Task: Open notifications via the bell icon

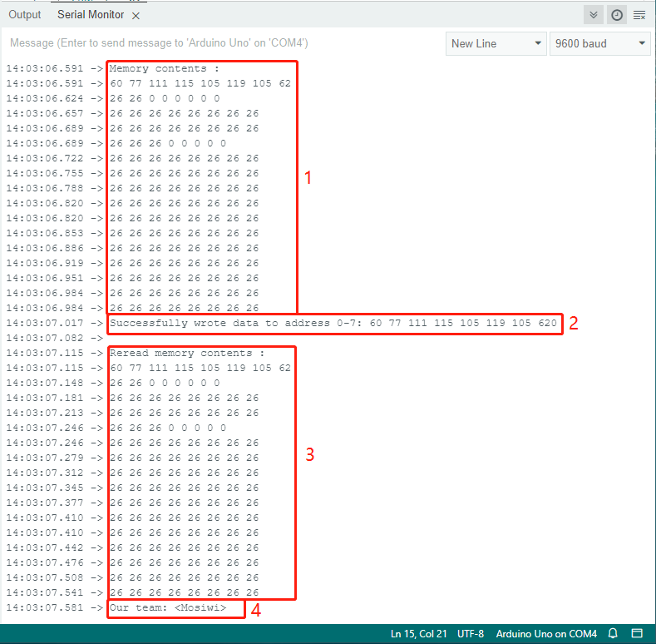Action: click(613, 633)
